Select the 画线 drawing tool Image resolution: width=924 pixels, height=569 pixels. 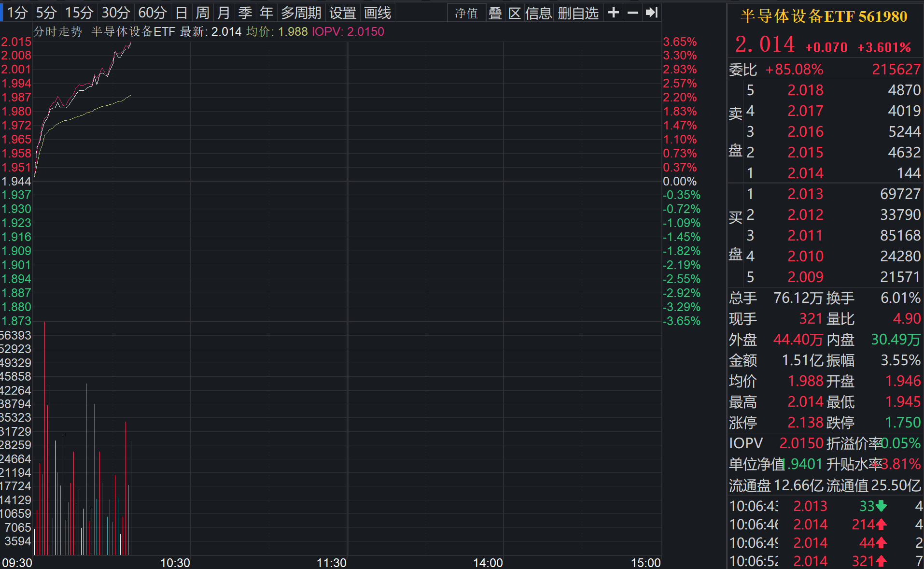378,13
